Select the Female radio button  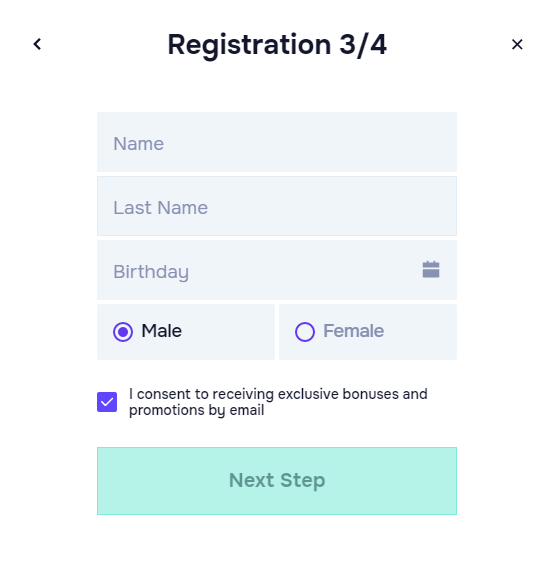coord(305,332)
